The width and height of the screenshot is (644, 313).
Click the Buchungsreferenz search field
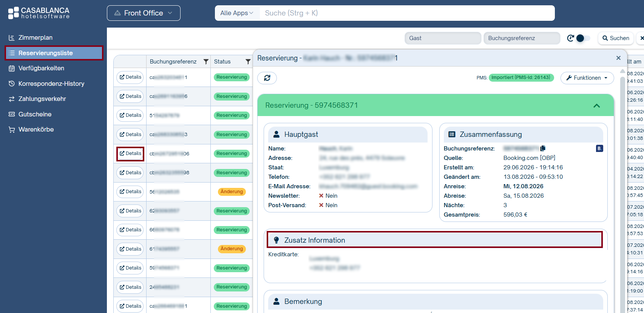(522, 38)
